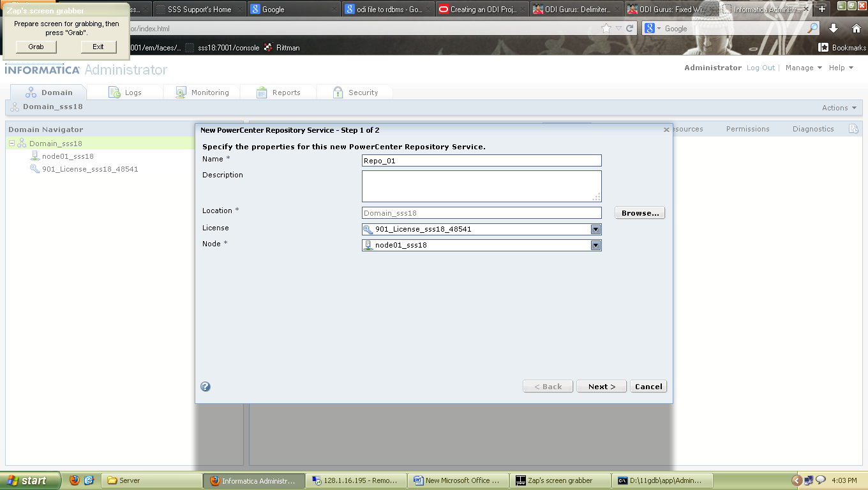Select 901_License_sss18_48541 in the navigator tree
The image size is (868, 490).
point(90,169)
